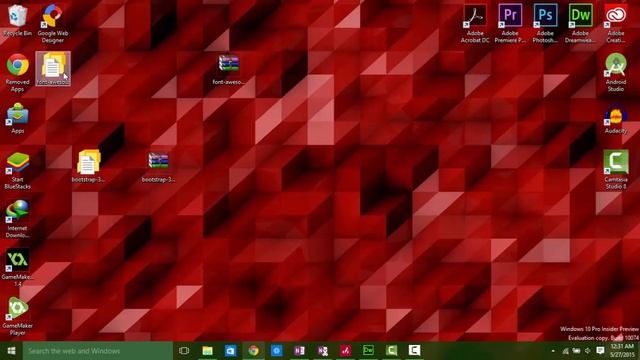Open the OneNote clipping tool on the taskbar
The image size is (640, 360).
(322, 351)
